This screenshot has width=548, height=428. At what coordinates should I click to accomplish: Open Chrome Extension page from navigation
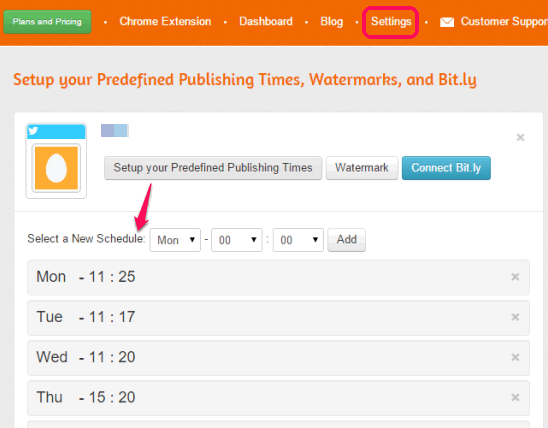point(165,21)
